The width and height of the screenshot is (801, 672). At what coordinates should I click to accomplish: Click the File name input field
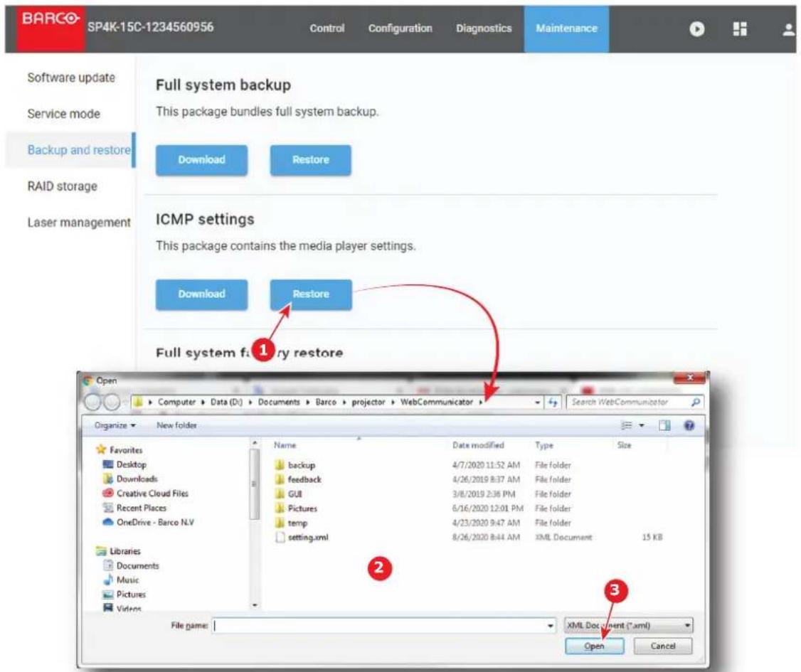click(x=380, y=626)
